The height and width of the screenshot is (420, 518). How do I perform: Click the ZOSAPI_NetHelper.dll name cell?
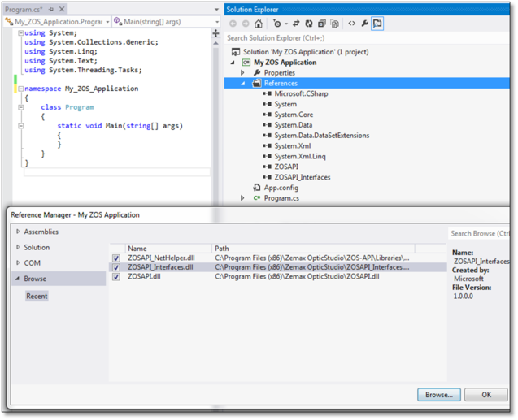tap(161, 258)
